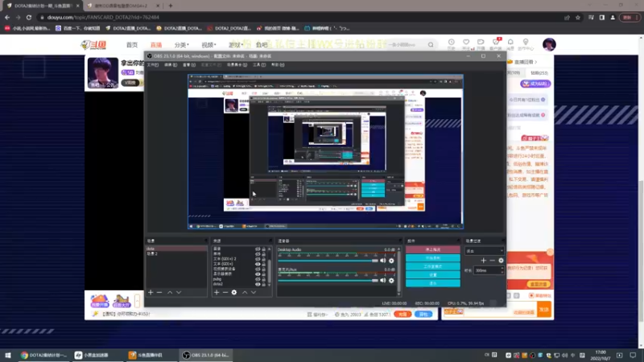Open Douyu followed channels heart icon
This screenshot has width=644, height=362.
(x=466, y=43)
